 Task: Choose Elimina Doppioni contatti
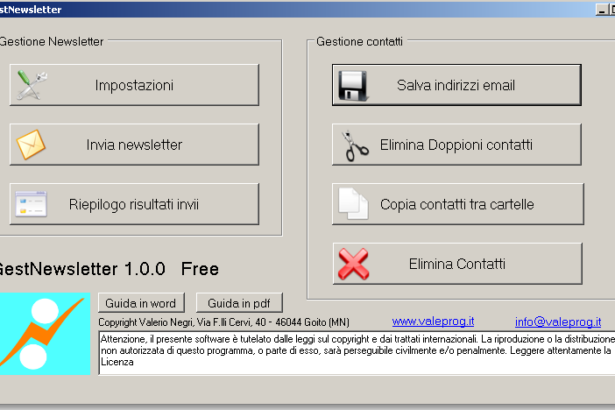[457, 144]
